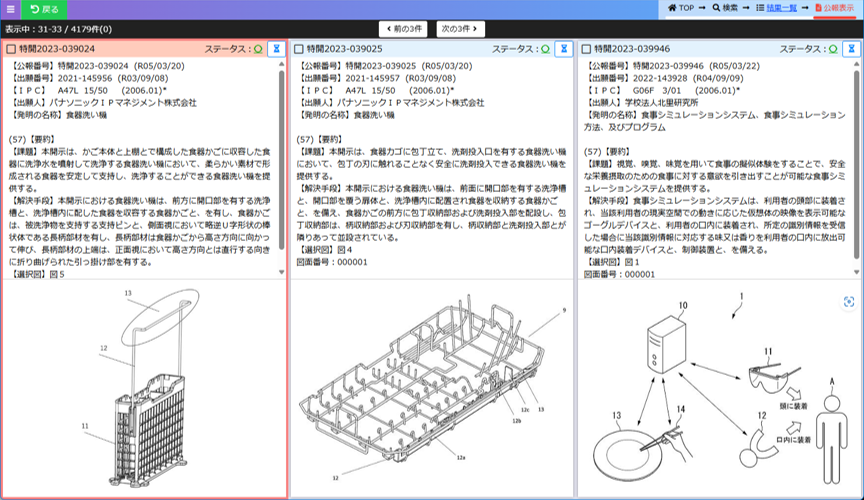
Task: Show the next 3 items (次の3件)
Action: coord(461,29)
